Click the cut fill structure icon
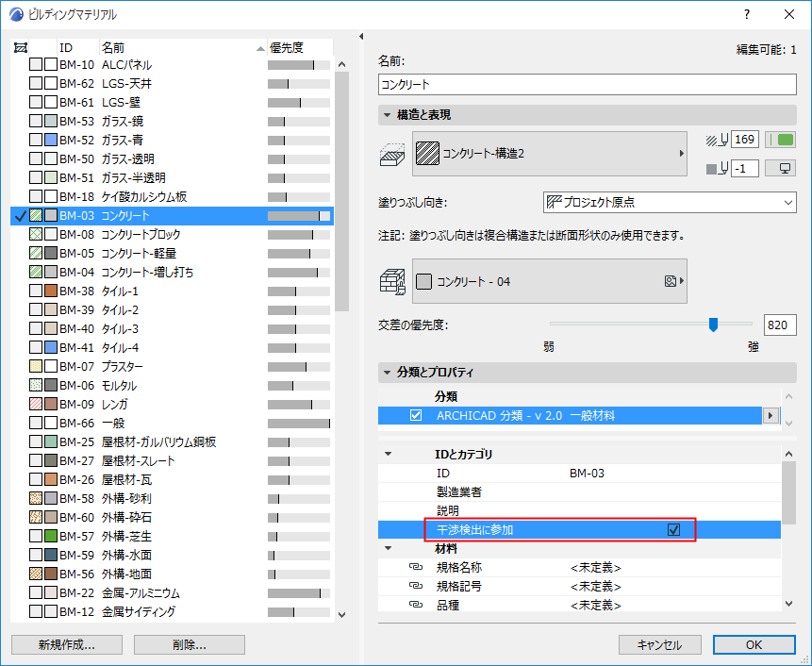Viewport: 812px width, 666px height. [x=392, y=154]
